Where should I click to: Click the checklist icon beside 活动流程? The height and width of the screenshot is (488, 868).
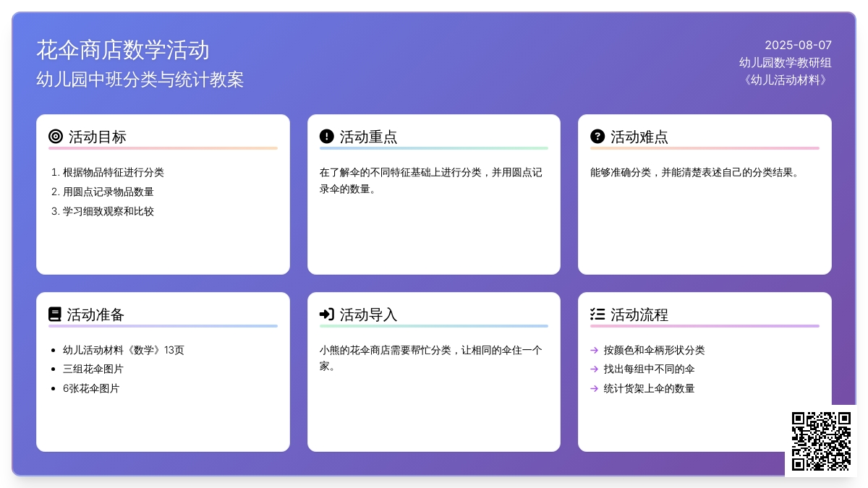597,314
